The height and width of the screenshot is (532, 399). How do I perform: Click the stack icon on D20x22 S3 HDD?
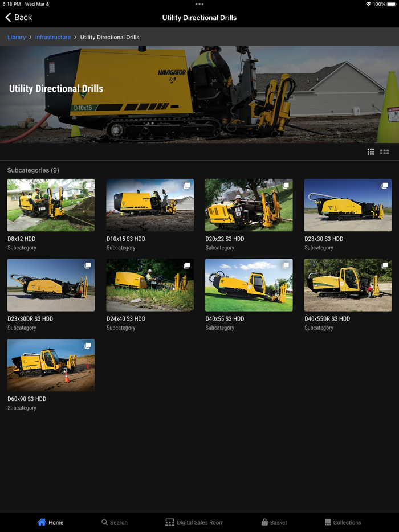(x=286, y=186)
